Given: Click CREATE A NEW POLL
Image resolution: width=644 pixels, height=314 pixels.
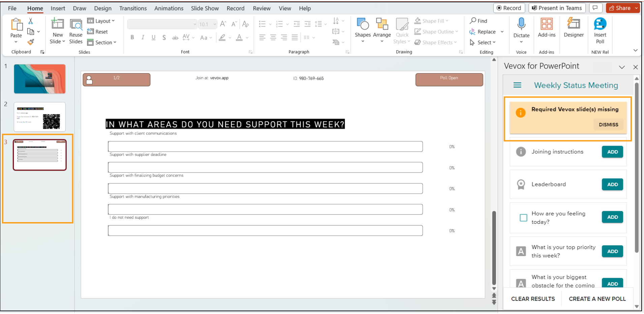Looking at the screenshot, I should [597, 299].
